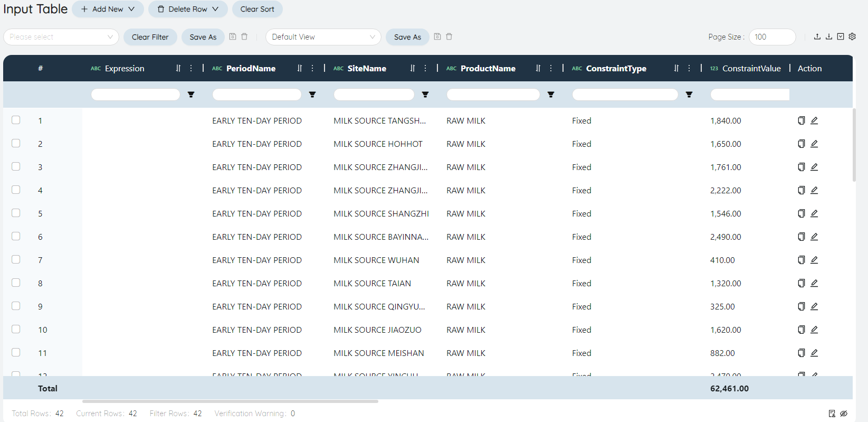Open the Add New dropdown

click(108, 9)
